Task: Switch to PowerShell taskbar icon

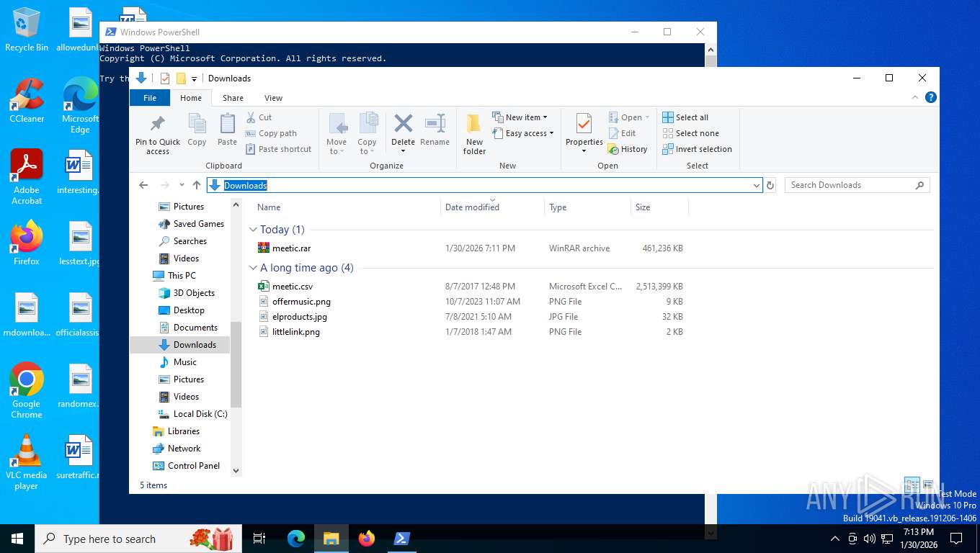Action: [402, 539]
